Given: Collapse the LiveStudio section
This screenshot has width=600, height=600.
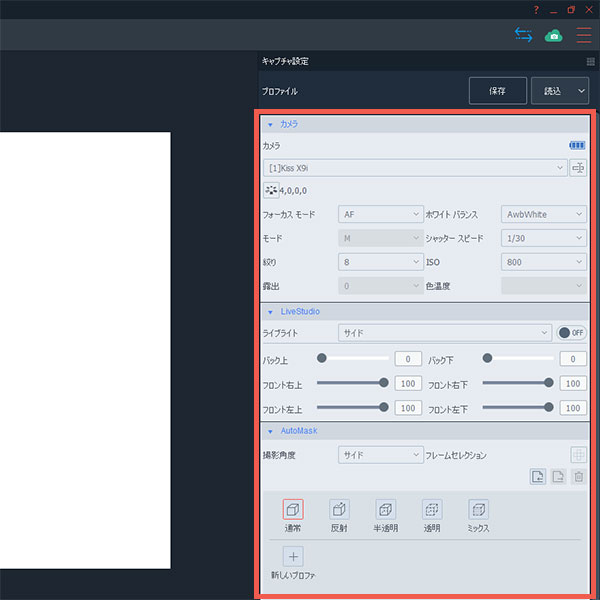Looking at the screenshot, I should 270,312.
